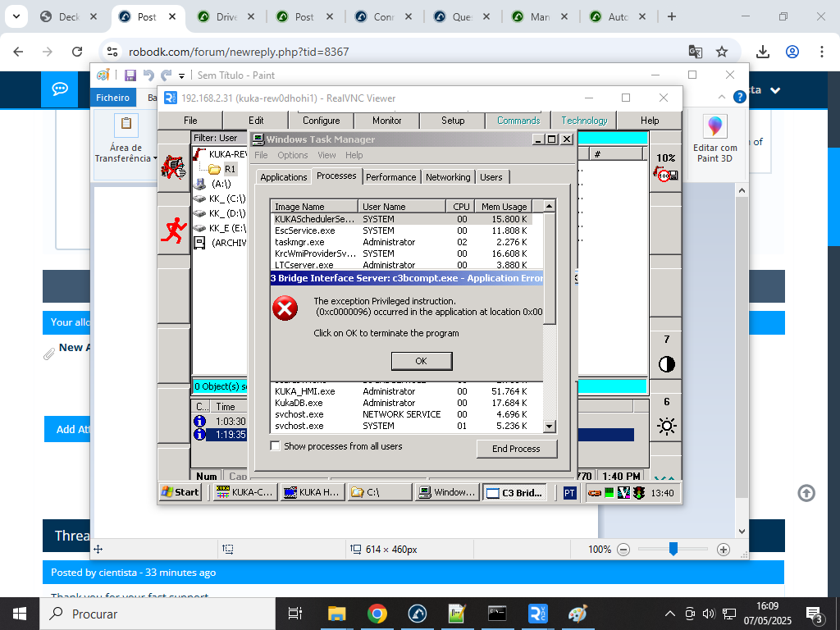This screenshot has width=840, height=630.
Task: Open KUKA Monitor menu
Action: coord(387,121)
